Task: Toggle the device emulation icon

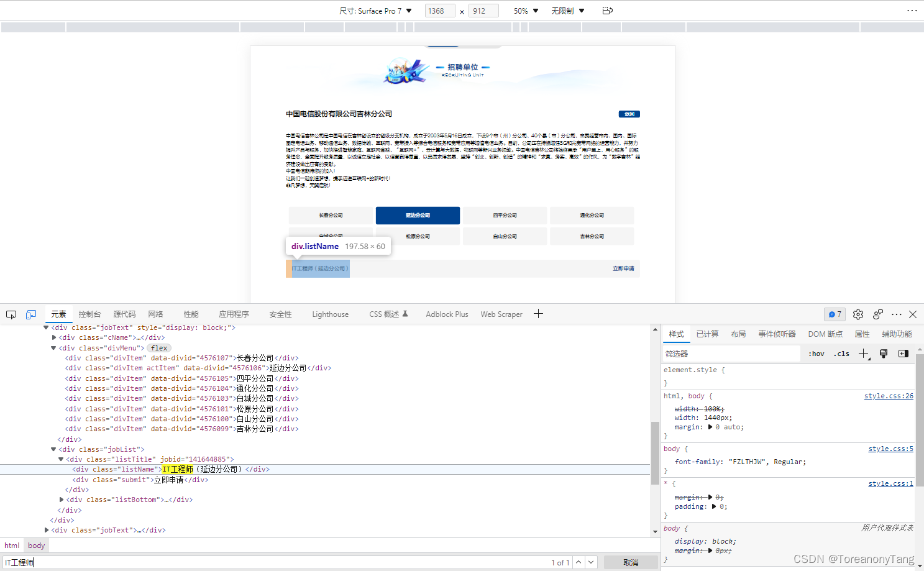Action: click(31, 314)
